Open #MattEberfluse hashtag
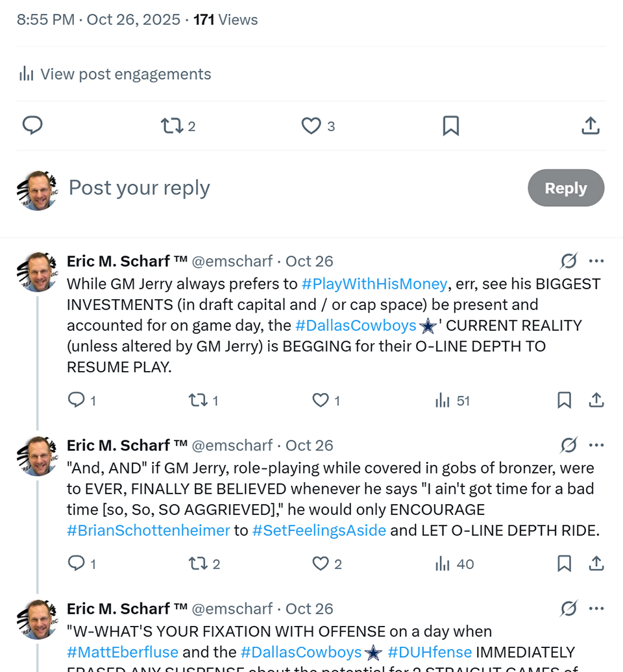 pyautogui.click(x=123, y=652)
